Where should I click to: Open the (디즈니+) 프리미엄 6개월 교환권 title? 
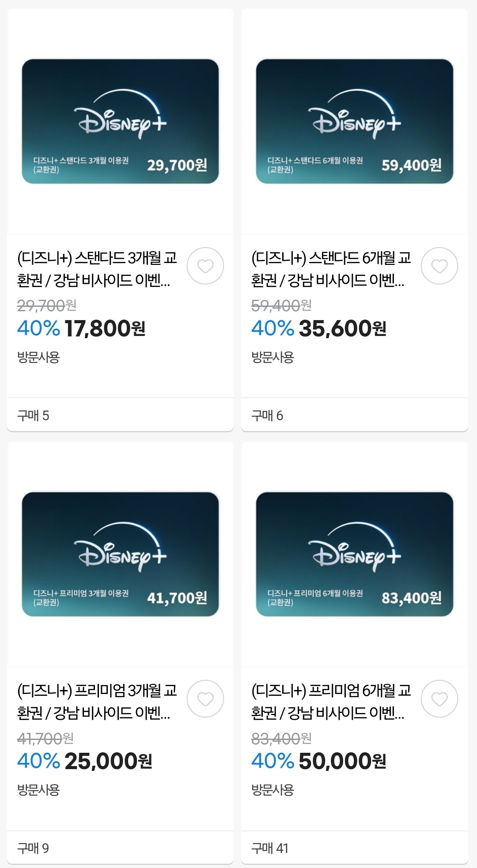(331, 701)
